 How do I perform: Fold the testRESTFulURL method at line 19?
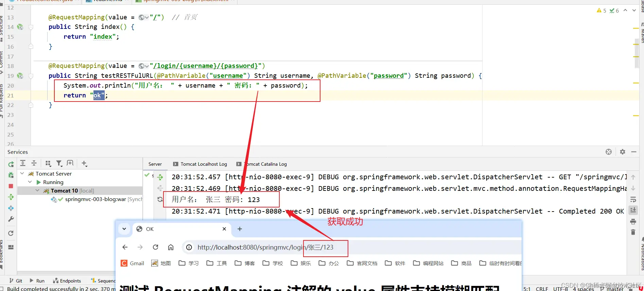tap(31, 76)
